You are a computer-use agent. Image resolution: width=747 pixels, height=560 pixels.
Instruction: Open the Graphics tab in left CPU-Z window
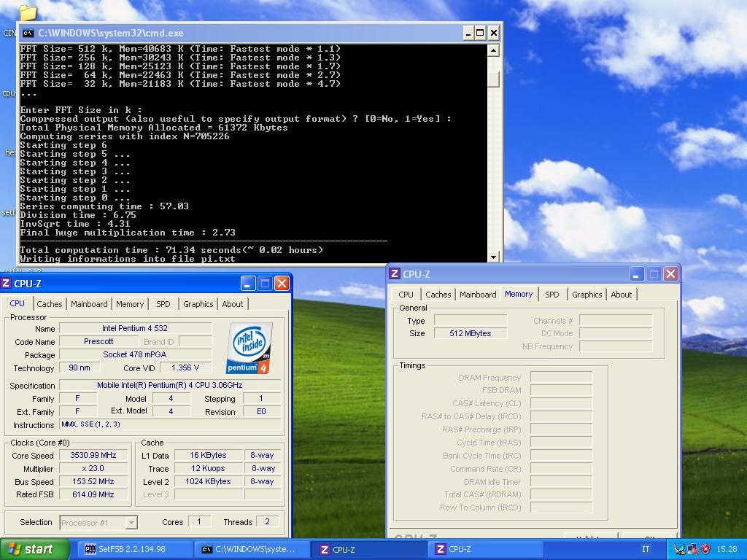pos(198,304)
